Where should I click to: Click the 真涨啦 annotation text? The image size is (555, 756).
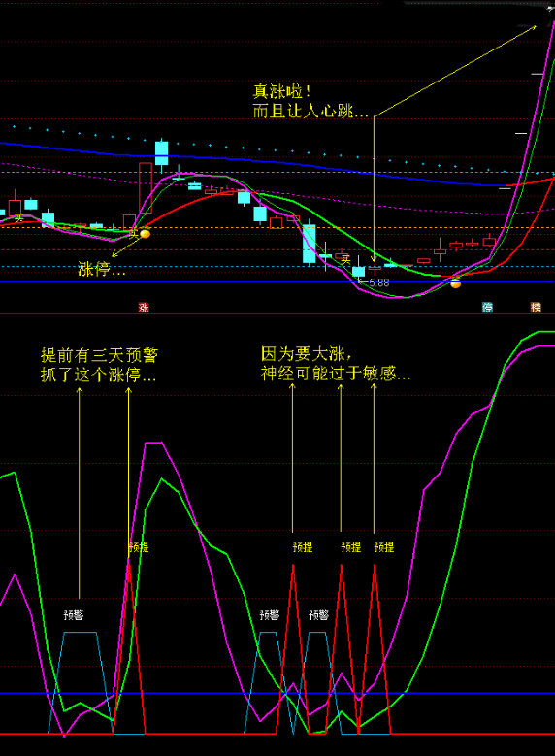(x=282, y=91)
